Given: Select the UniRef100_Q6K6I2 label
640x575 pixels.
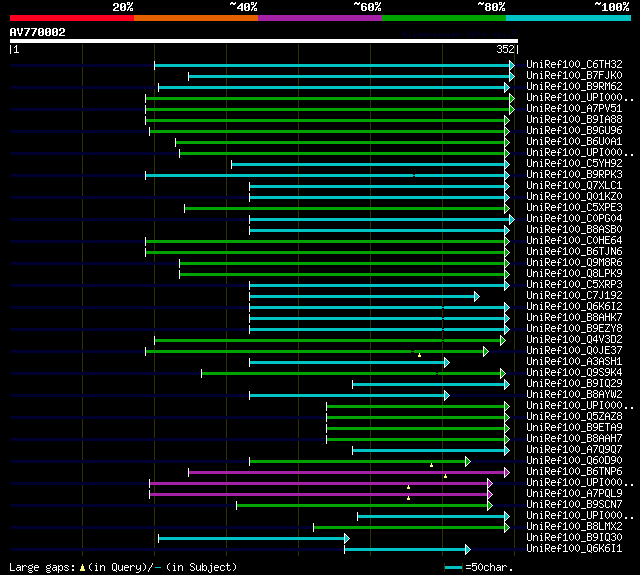Looking at the screenshot, I should point(574,307).
